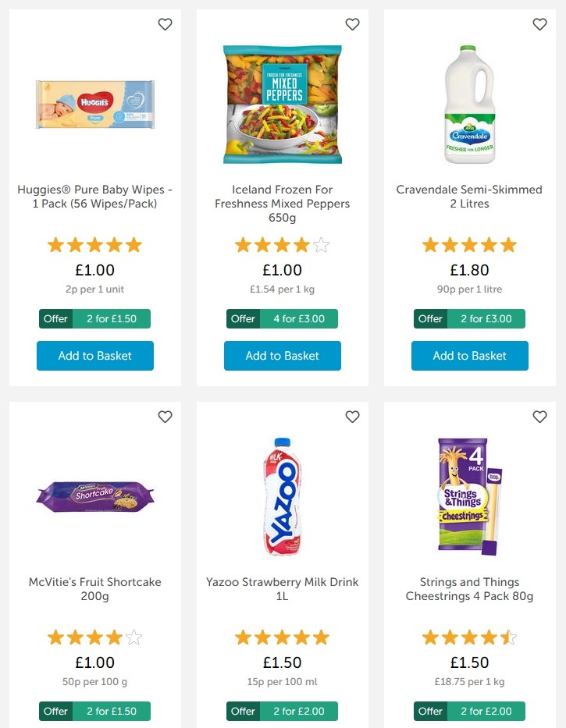566x728 pixels.
Task: Tap the heart icon above Yazoo Strawberry Milk
Action: point(352,417)
